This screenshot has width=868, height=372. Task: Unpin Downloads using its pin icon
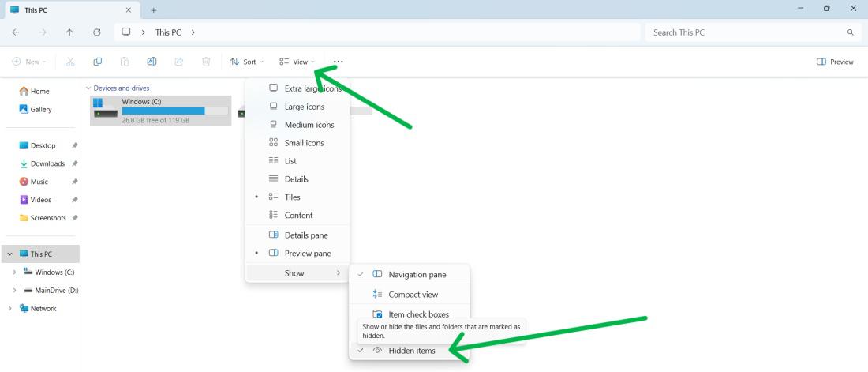point(75,163)
